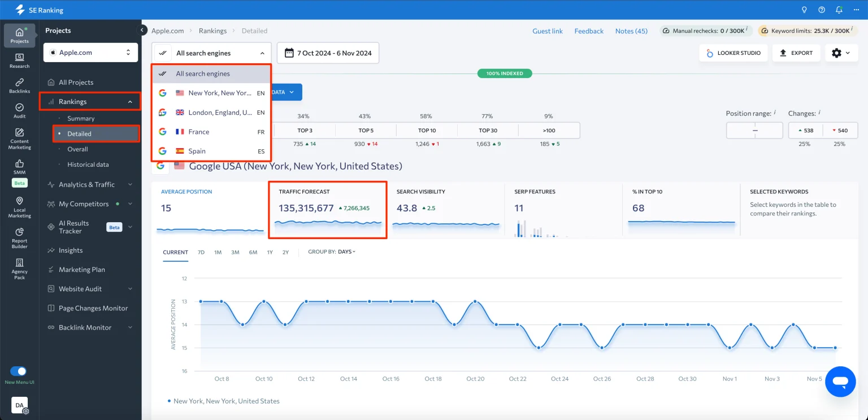Open the Guest link
The image size is (868, 420).
[547, 31]
